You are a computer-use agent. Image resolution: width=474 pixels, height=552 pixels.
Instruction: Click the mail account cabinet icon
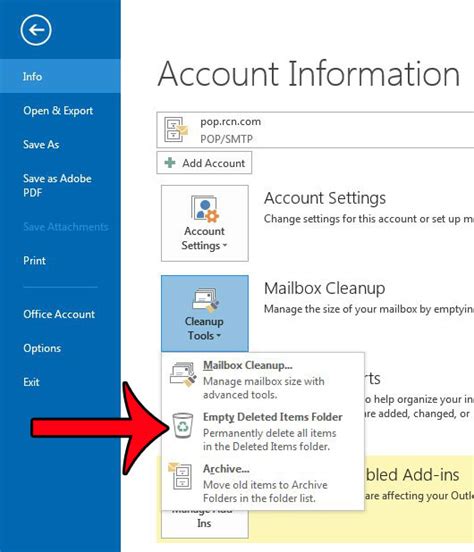coord(176,130)
